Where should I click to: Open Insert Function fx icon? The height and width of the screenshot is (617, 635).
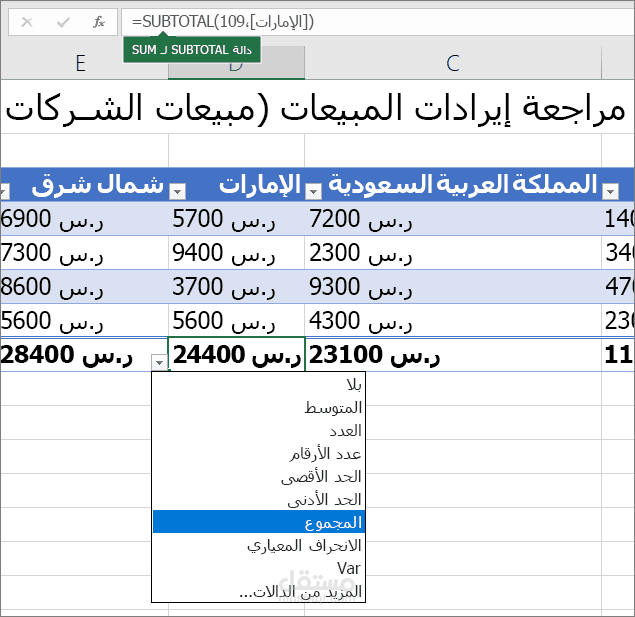point(99,22)
